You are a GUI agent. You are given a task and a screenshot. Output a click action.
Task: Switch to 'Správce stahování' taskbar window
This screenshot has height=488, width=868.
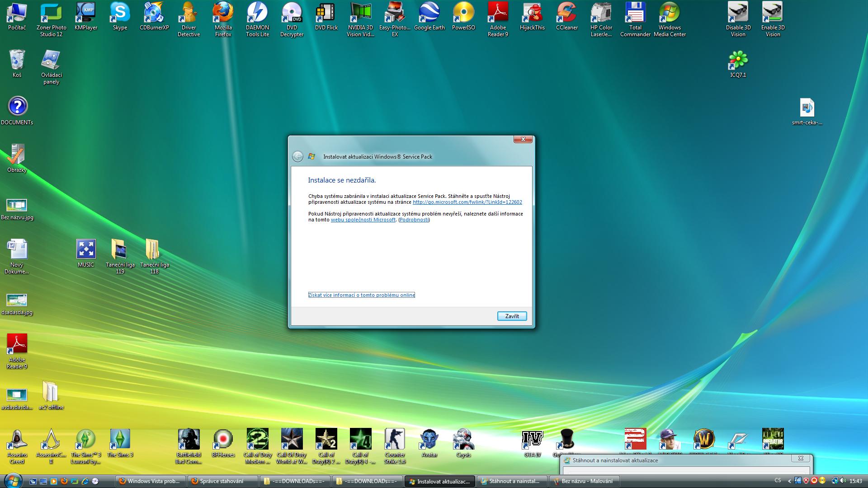pyautogui.click(x=222, y=481)
